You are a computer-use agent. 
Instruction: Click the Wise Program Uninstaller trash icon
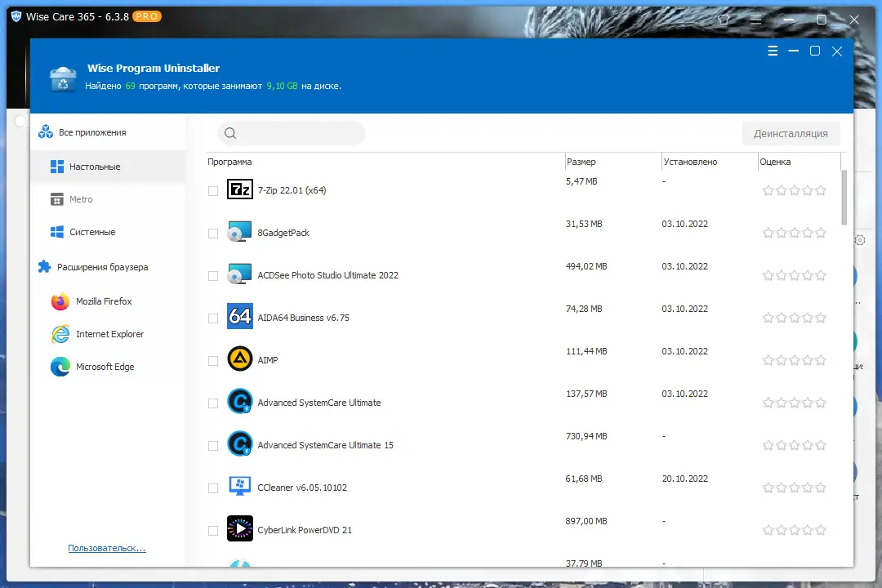pyautogui.click(x=62, y=78)
